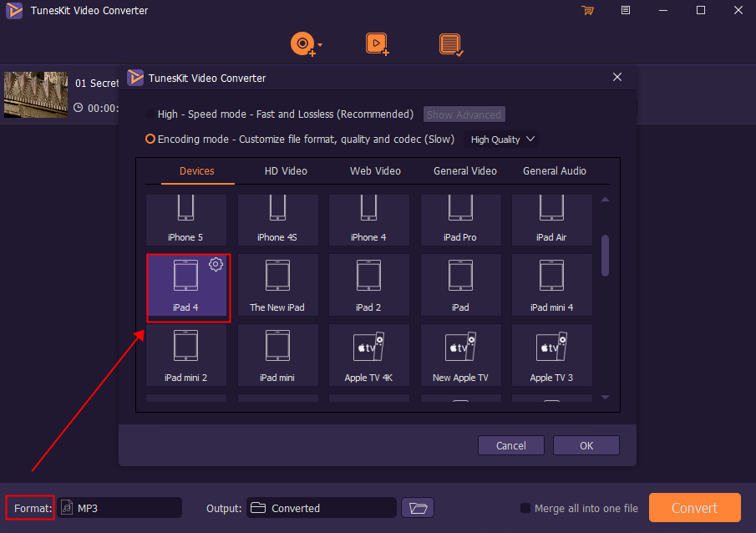Click the orange Convert button
Image resolution: width=756 pixels, height=533 pixels.
(694, 507)
